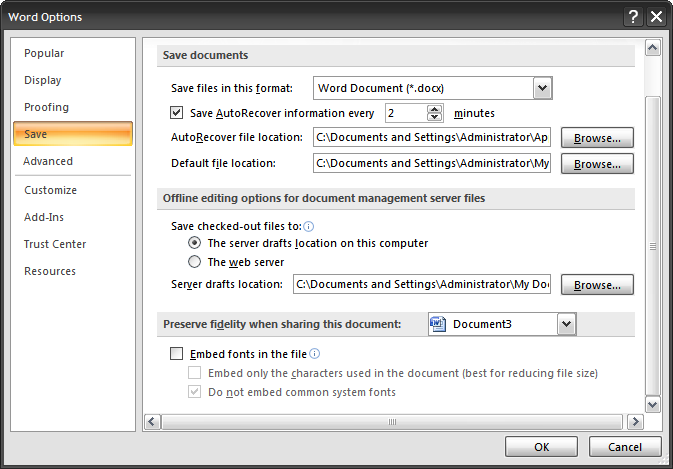The height and width of the screenshot is (469, 673).
Task: Click the horizontal scrollbar right arrow
Action: (x=635, y=422)
